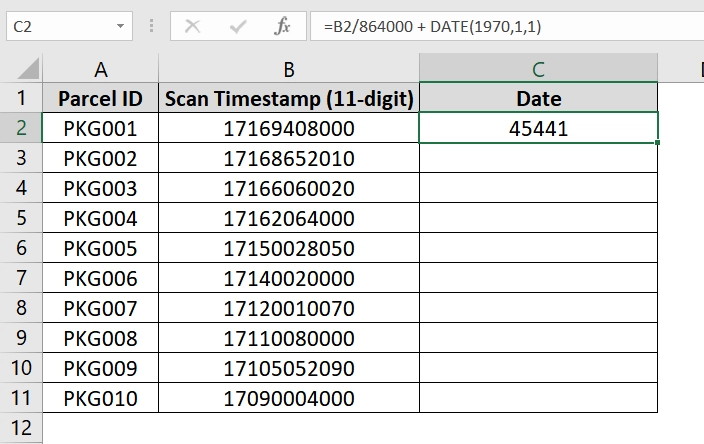This screenshot has width=704, height=444.
Task: Open the Name Box dropdown arrow
Action: (120, 26)
